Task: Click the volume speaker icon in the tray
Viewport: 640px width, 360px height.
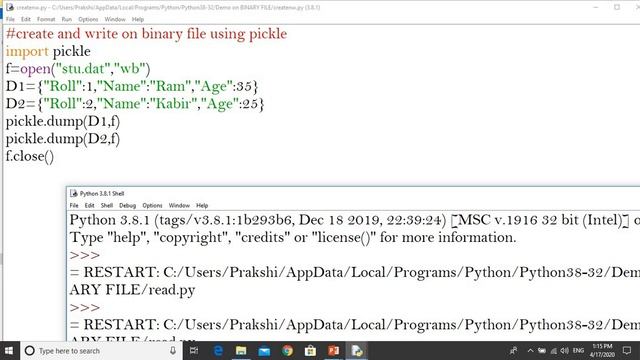Action: click(564, 351)
